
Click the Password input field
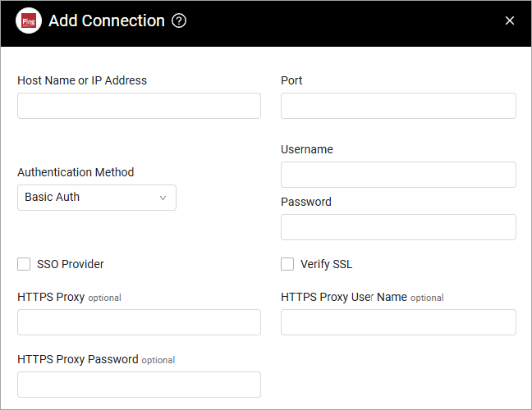(398, 227)
